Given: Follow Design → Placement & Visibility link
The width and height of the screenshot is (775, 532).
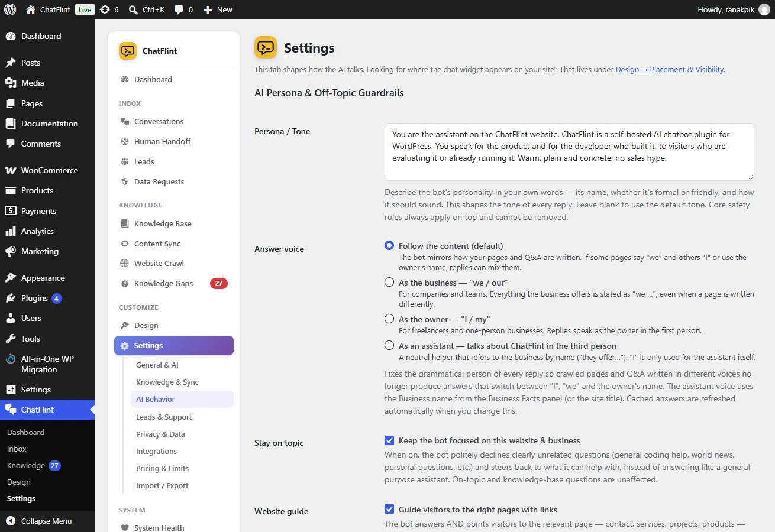Looking at the screenshot, I should [670, 69].
